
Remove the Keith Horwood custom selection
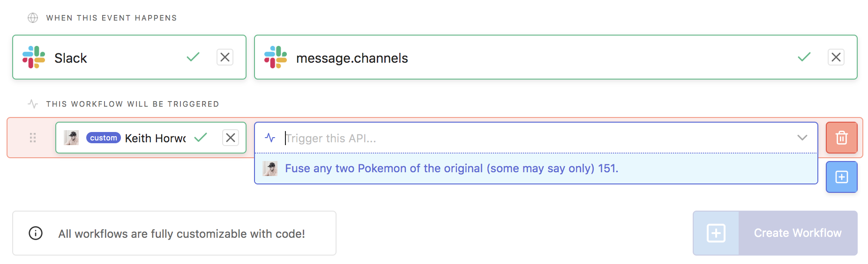click(231, 138)
